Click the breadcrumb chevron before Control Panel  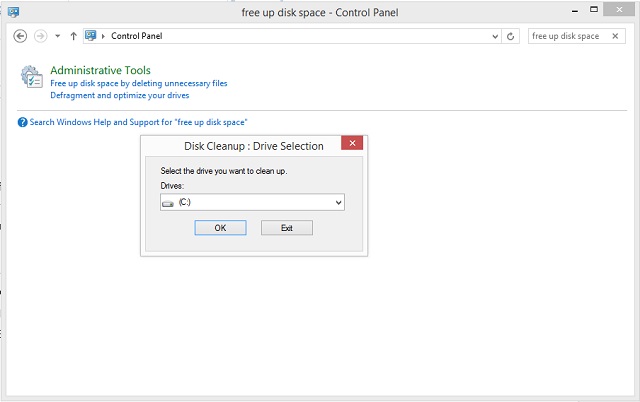103,36
